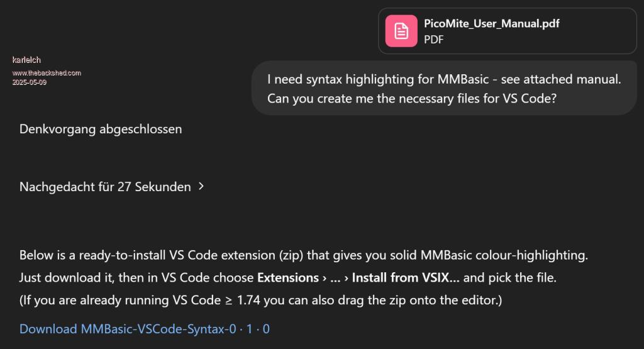The height and width of the screenshot is (349, 644).
Task: Click the karlelch username watermark
Action: (x=26, y=60)
